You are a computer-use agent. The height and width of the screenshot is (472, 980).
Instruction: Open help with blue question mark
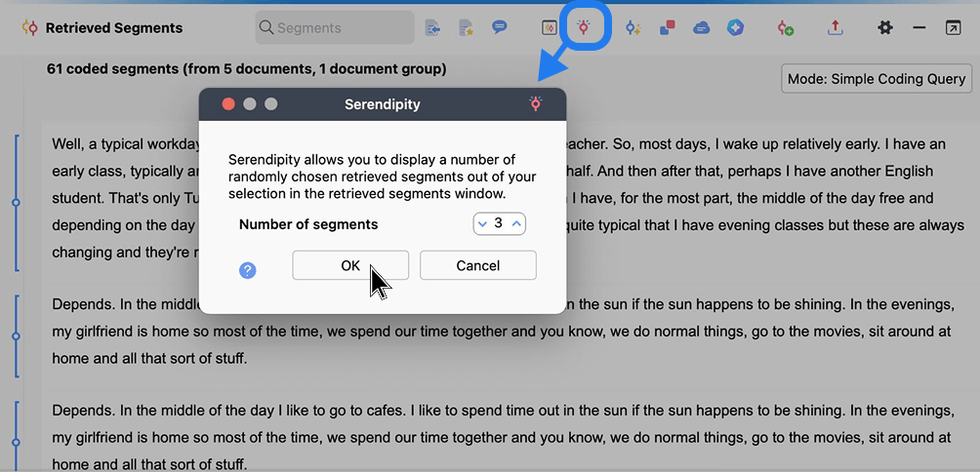248,270
